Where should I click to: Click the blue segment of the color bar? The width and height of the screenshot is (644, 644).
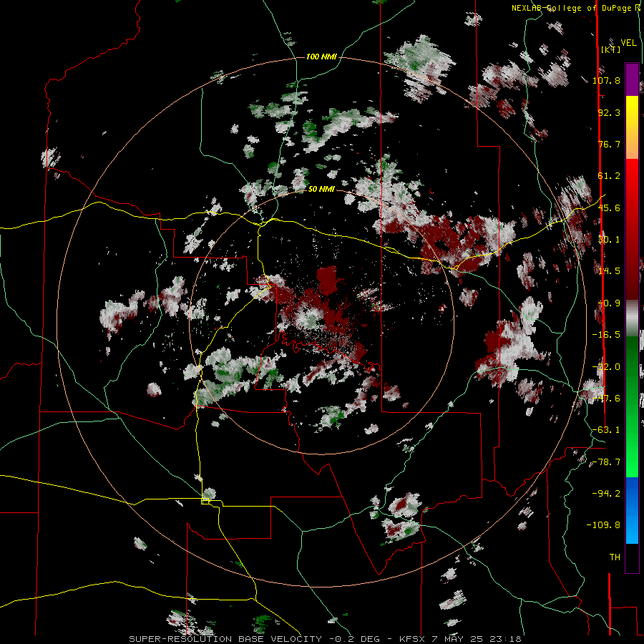pyautogui.click(x=632, y=510)
